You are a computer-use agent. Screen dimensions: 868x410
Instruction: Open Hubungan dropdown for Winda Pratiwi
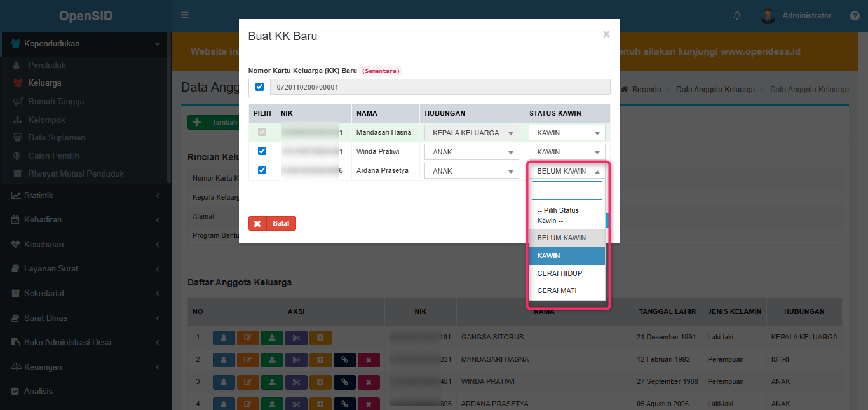pos(471,152)
